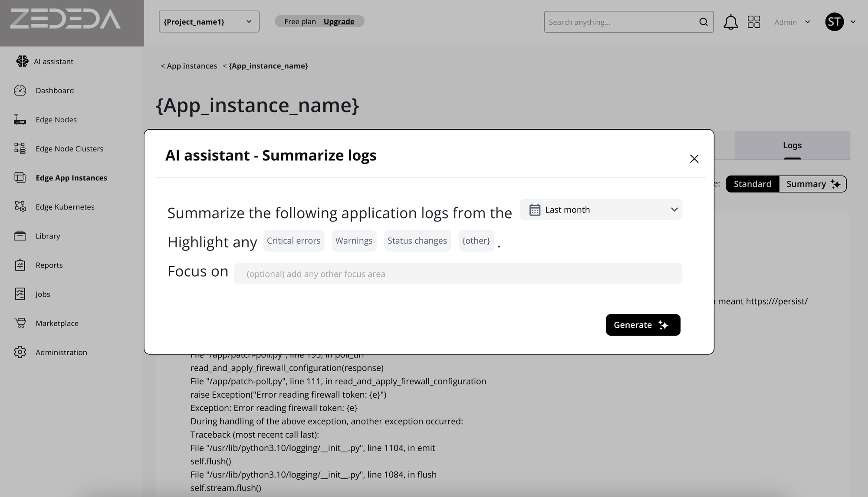
Task: Switch to the Logs tab
Action: tap(792, 145)
